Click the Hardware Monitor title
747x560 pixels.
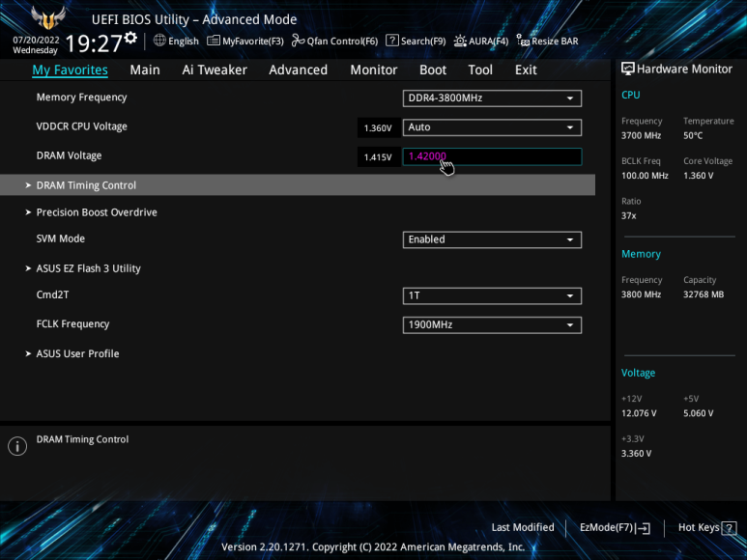click(x=684, y=69)
